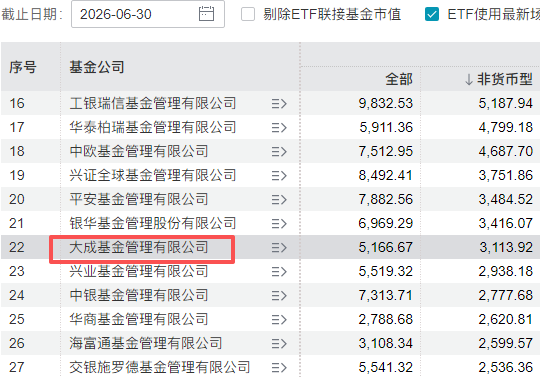This screenshot has height=377, width=540.
Task: Click the 3,484.52 non-monetary value cell
Action: [x=506, y=199]
